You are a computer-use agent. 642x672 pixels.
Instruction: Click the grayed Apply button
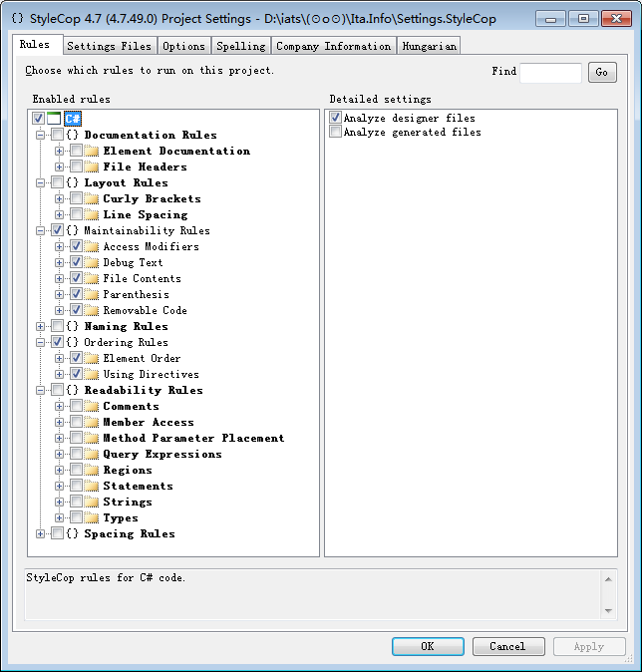pos(589,646)
